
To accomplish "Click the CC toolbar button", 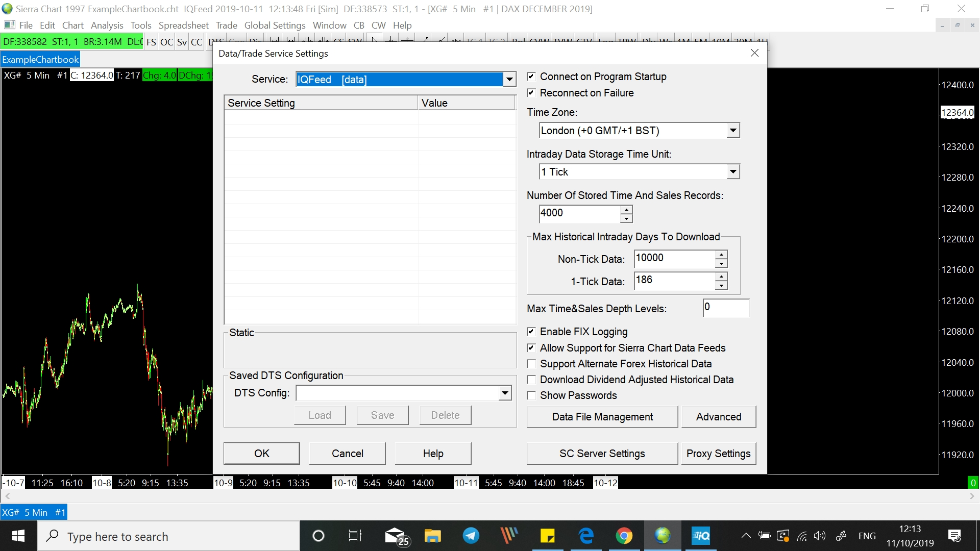I will click(197, 42).
